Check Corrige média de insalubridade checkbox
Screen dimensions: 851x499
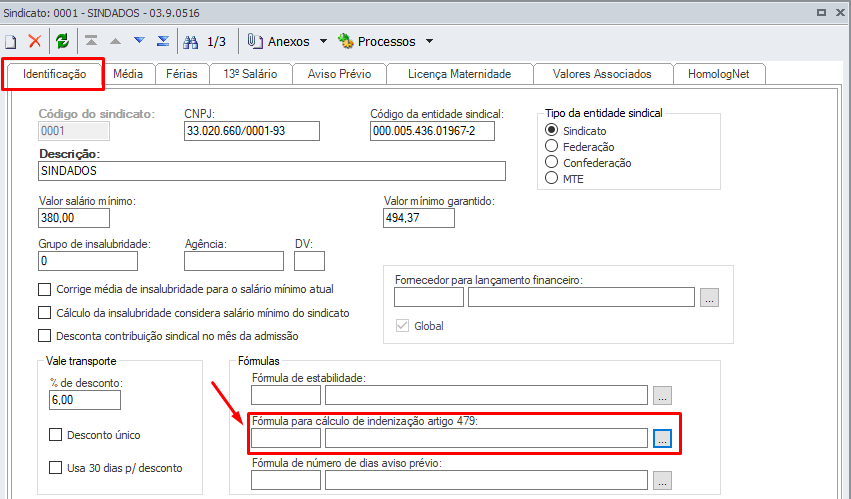point(45,289)
